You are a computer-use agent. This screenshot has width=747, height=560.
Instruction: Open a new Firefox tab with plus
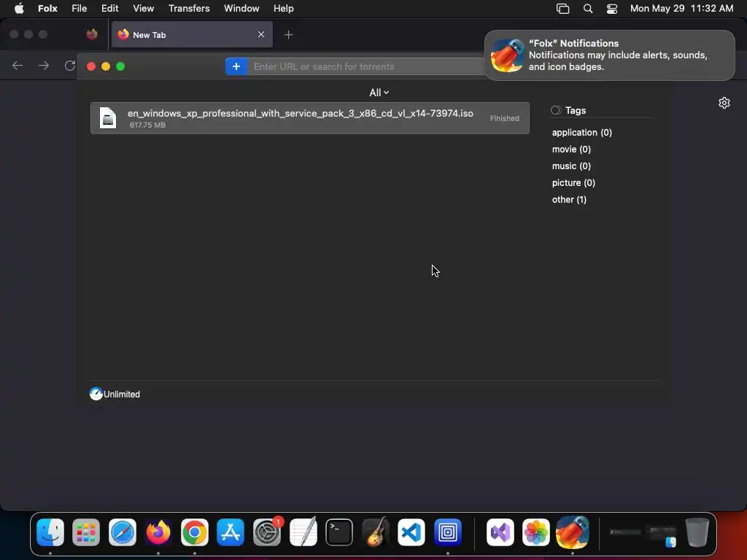click(x=288, y=35)
